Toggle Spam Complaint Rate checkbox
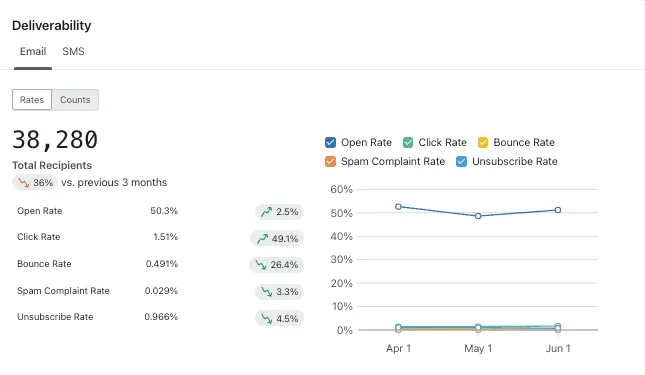 coord(330,161)
